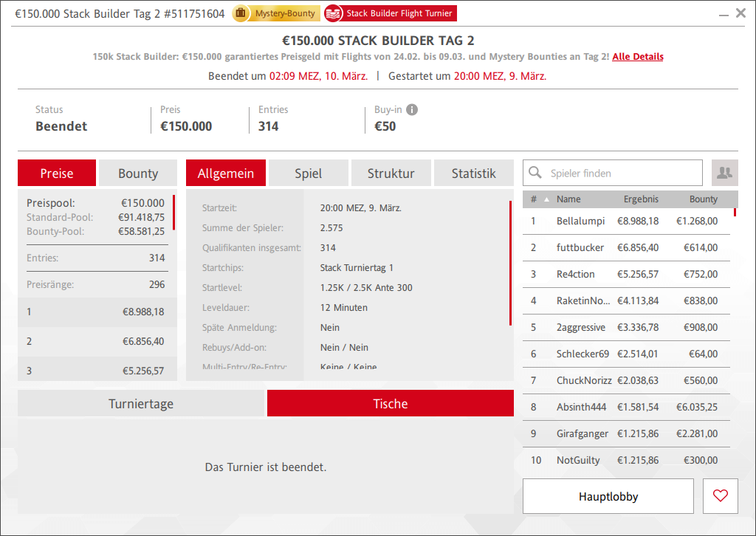Click the Mystery-Bounty briefcase icon
This screenshot has height=536, width=756.
240,13
